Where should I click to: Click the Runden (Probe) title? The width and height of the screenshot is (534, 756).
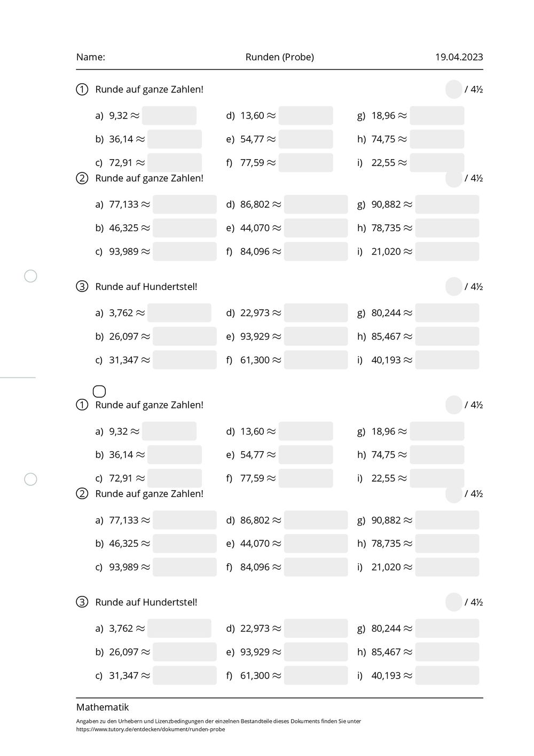click(x=280, y=57)
